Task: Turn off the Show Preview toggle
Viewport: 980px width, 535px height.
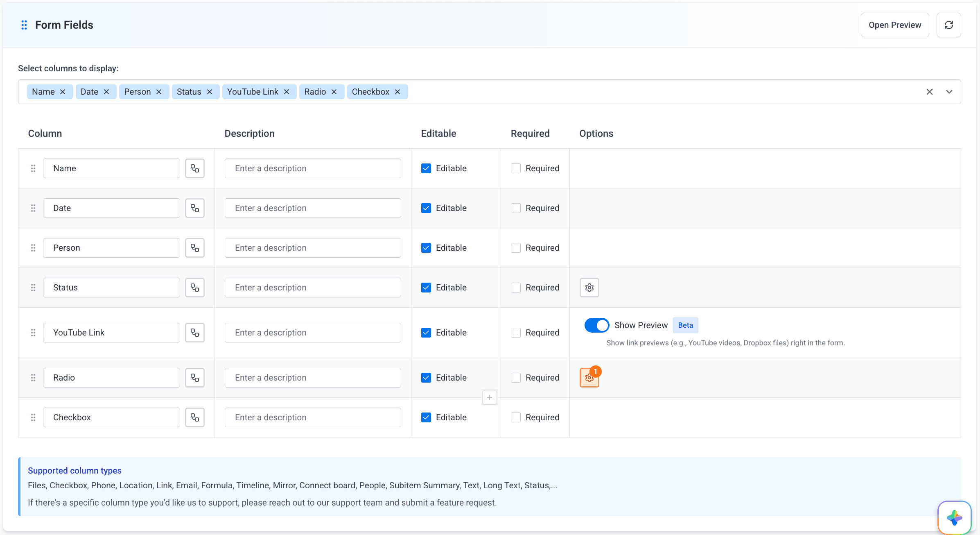Action: pos(597,325)
